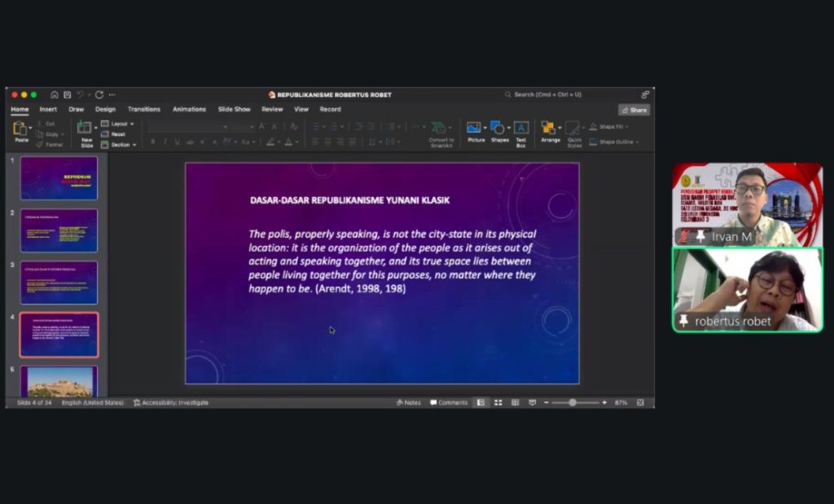Open the View tab

(x=301, y=109)
